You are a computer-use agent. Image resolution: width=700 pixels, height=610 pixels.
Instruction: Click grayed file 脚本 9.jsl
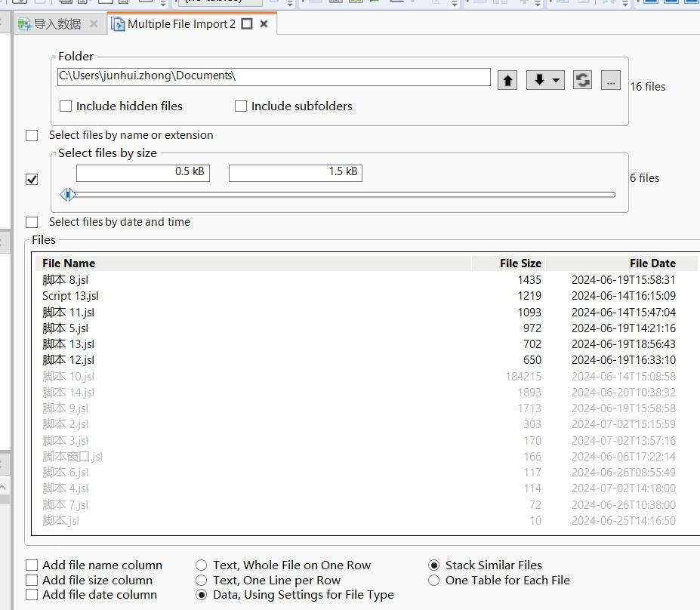(x=65, y=408)
